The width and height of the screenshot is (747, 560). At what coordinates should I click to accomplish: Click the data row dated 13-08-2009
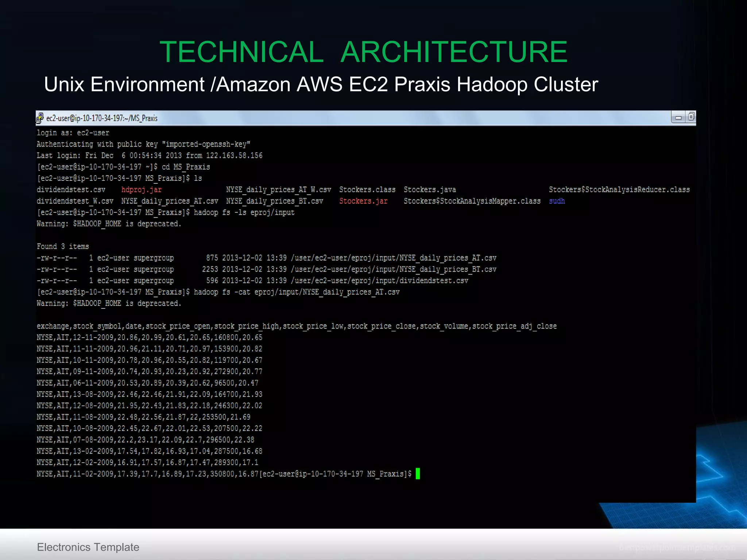click(x=150, y=394)
